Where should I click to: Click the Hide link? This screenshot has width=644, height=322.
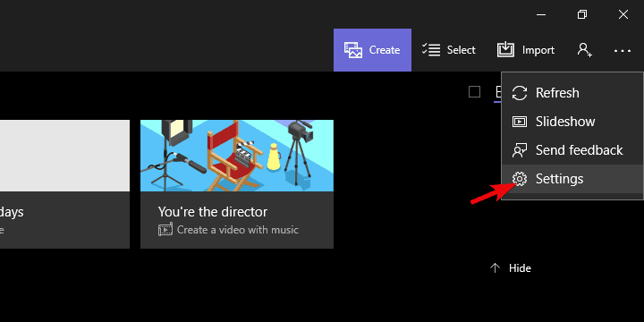point(520,268)
